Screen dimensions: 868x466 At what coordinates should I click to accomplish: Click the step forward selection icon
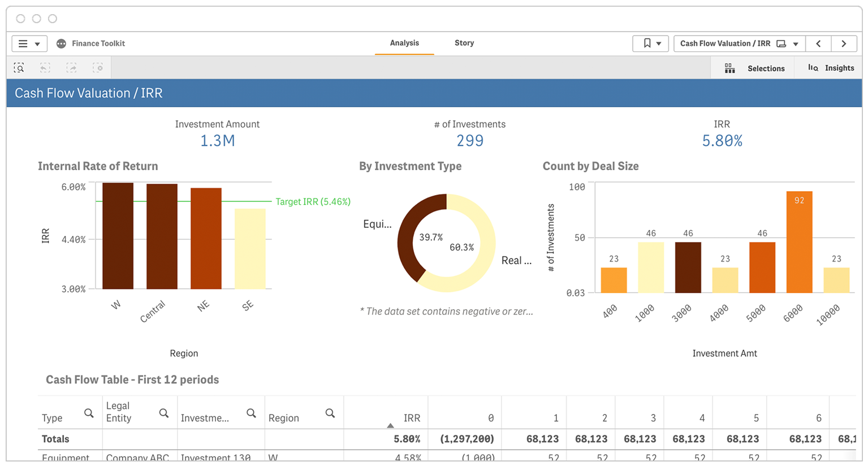tap(71, 68)
